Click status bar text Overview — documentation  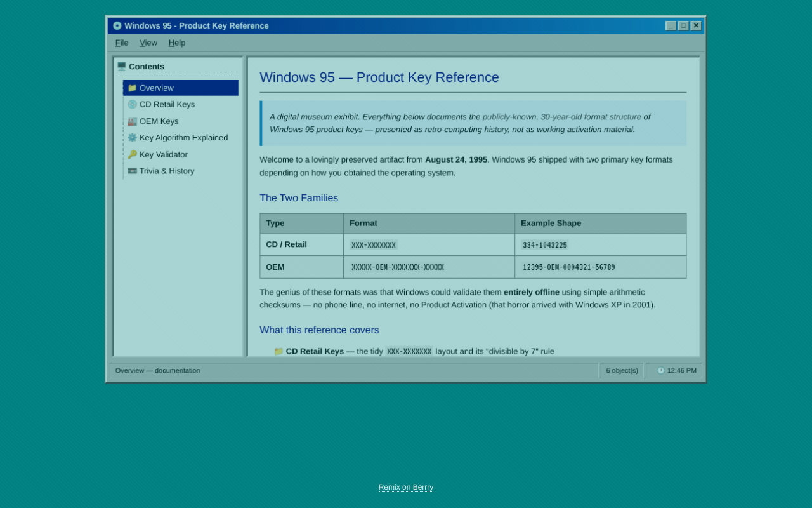tap(158, 371)
